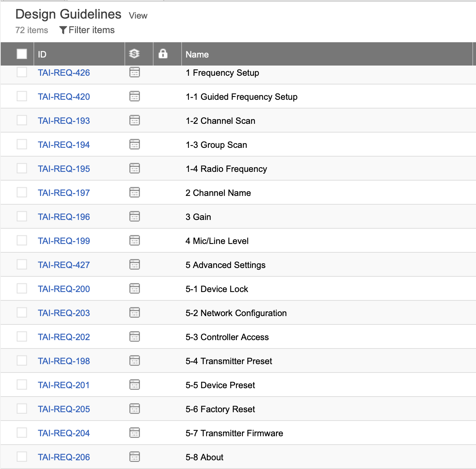The image size is (476, 469).
Task: Check the box for TAI-REQ-197
Action: (x=22, y=192)
